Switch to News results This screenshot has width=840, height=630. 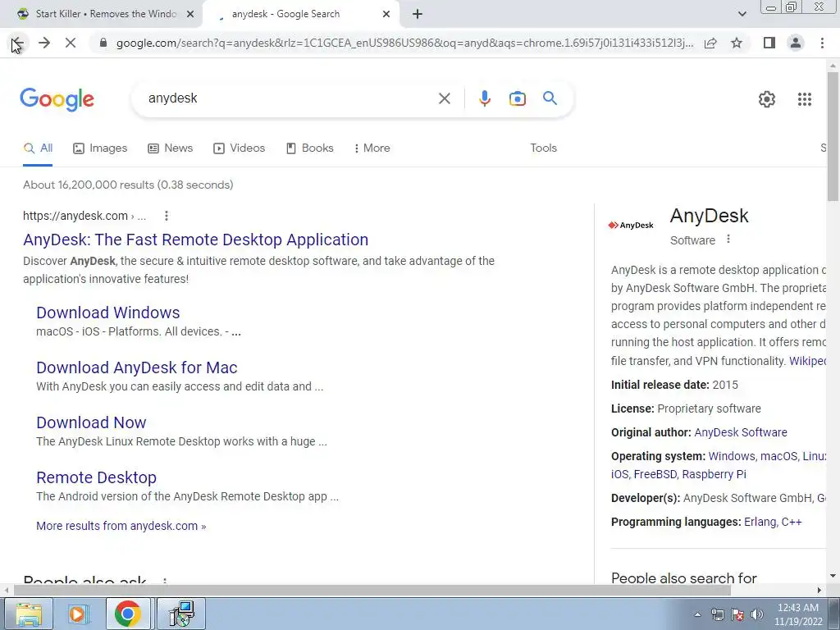(x=171, y=148)
